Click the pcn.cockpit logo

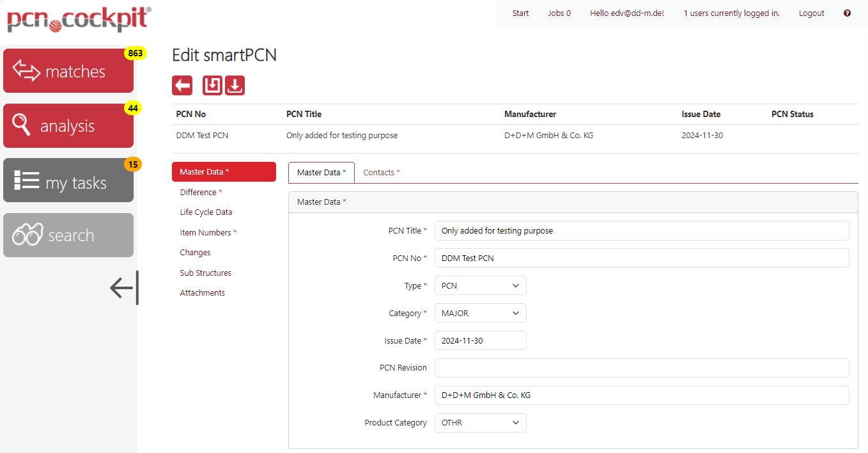78,19
